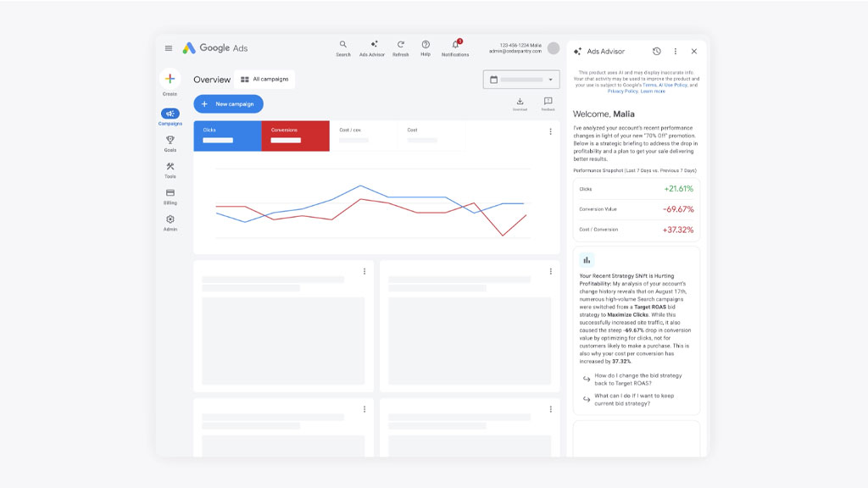View Ads Advisor chat history

coord(656,52)
